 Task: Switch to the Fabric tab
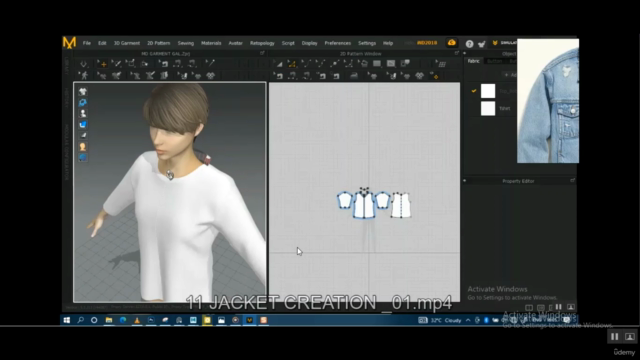473,61
